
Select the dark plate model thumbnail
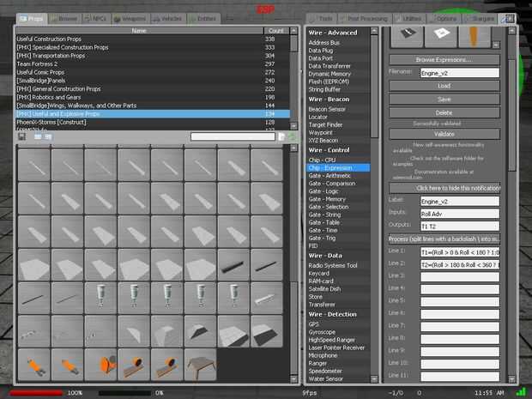coord(407,36)
